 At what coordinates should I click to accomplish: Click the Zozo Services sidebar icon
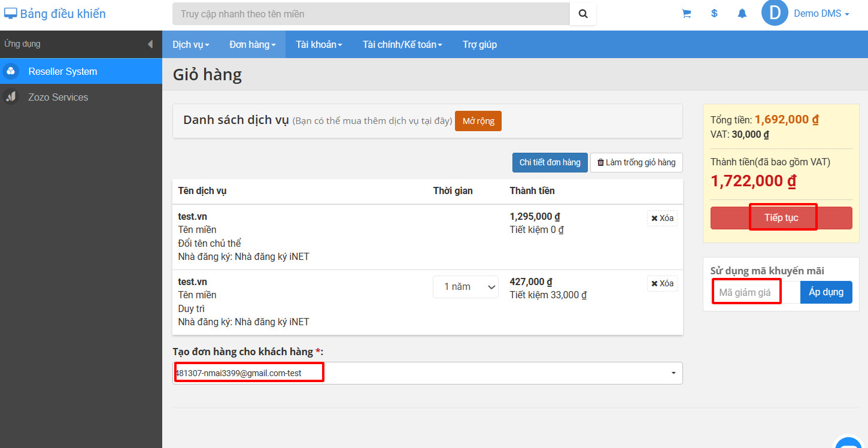pos(11,97)
